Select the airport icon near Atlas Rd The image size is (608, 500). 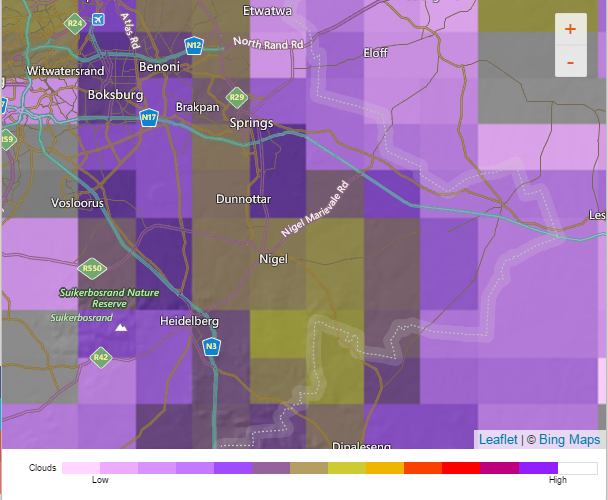(98, 20)
